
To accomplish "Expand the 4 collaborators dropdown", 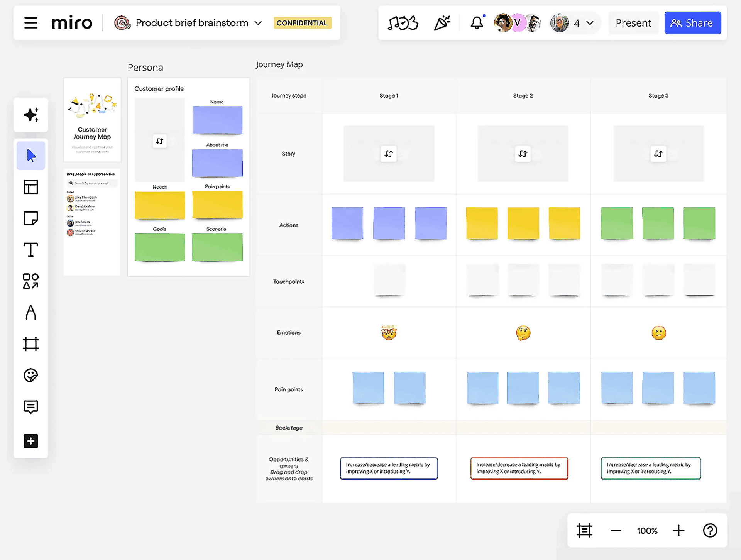I will click(x=589, y=23).
